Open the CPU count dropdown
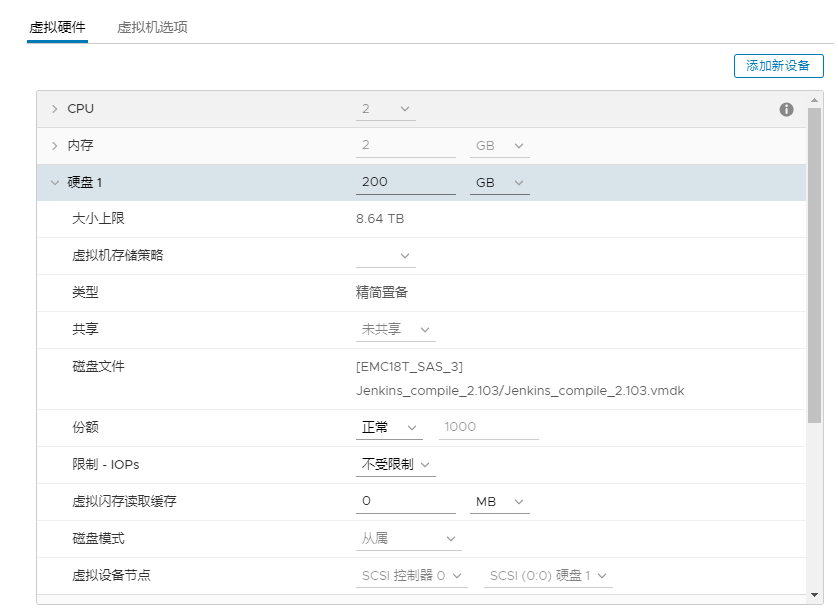 click(x=385, y=109)
